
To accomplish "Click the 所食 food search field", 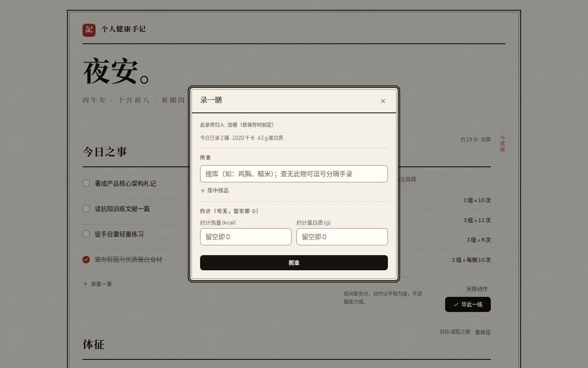I will point(294,174).
